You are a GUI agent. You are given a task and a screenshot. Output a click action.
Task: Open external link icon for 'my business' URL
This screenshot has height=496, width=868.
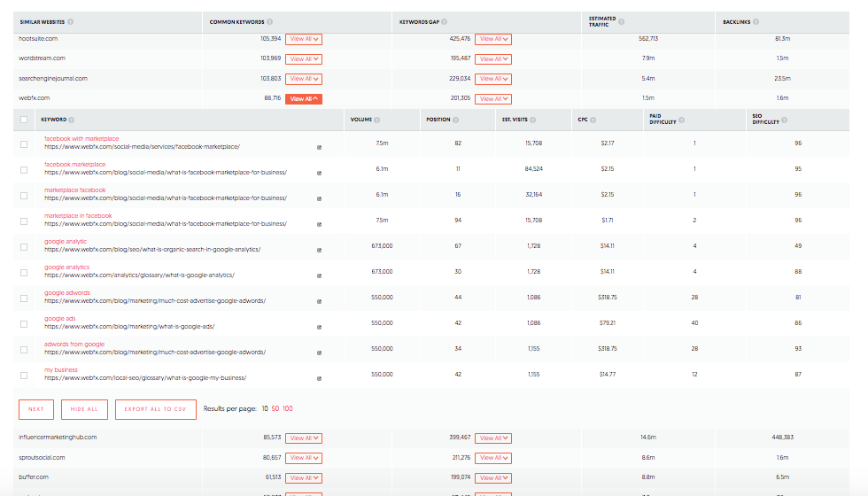[x=320, y=378]
